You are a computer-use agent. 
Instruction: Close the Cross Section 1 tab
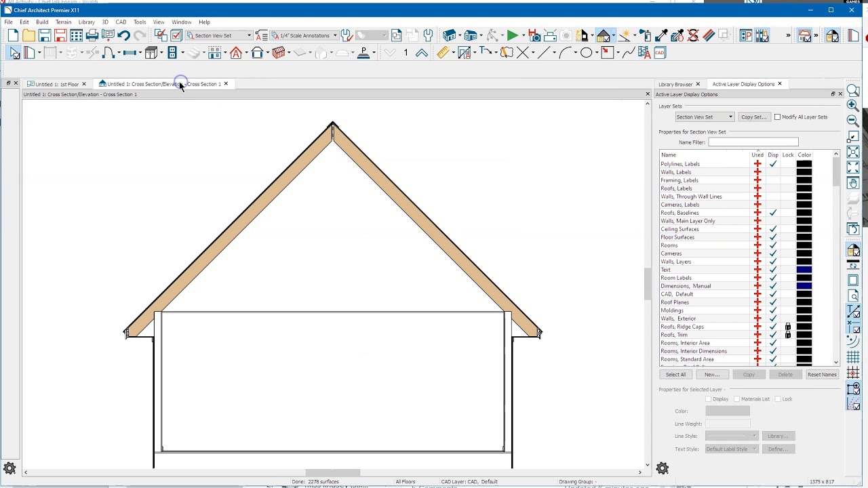coord(226,84)
